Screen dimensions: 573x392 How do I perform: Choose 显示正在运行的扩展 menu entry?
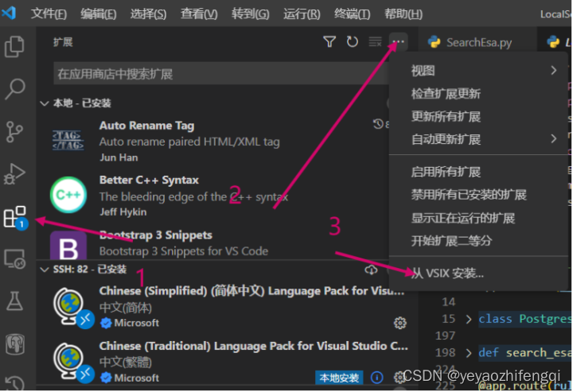click(479, 218)
